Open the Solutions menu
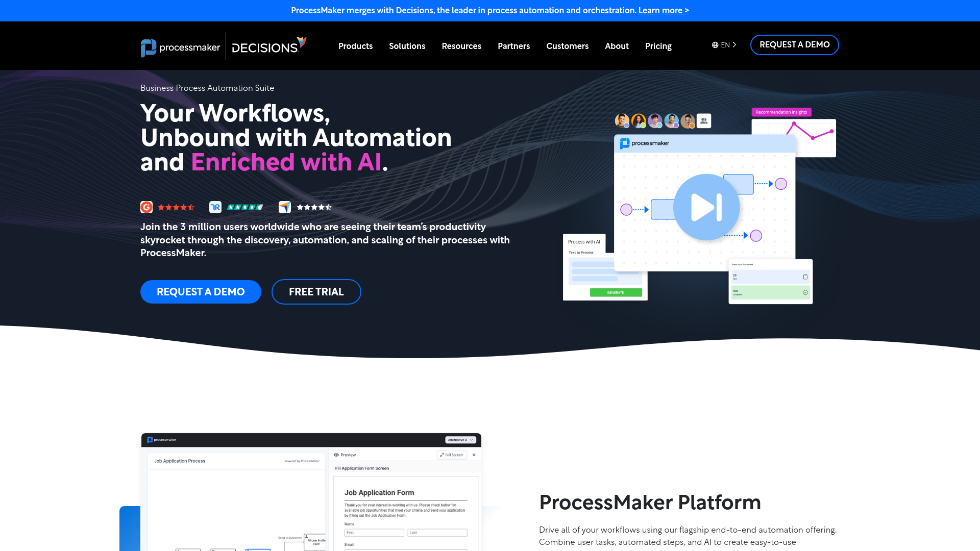This screenshot has width=980, height=551. click(x=407, y=46)
